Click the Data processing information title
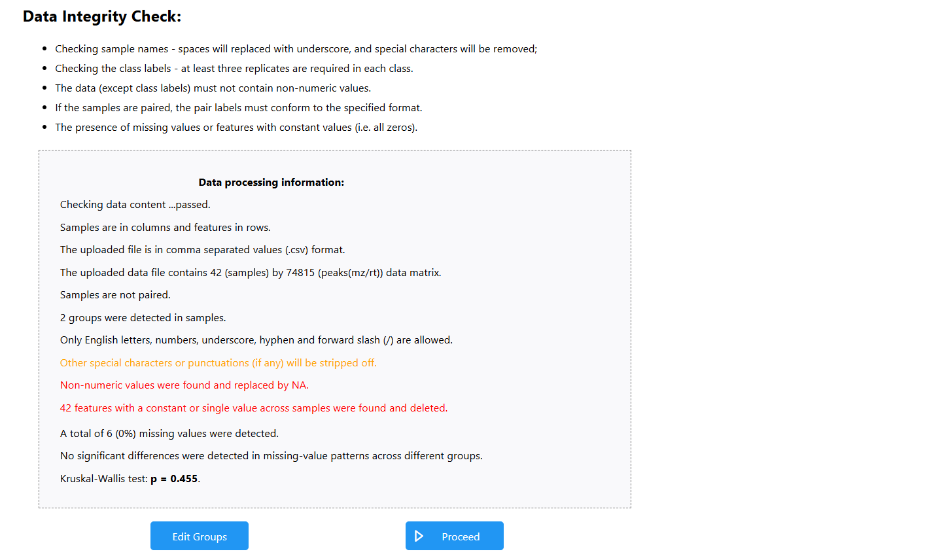Viewport: 944px width, 560px height. pyautogui.click(x=271, y=183)
